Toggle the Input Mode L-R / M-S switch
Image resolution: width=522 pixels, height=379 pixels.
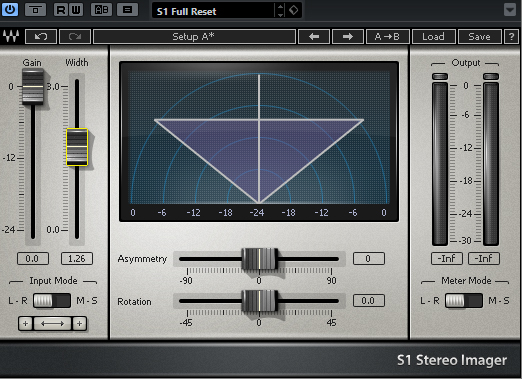(x=52, y=301)
